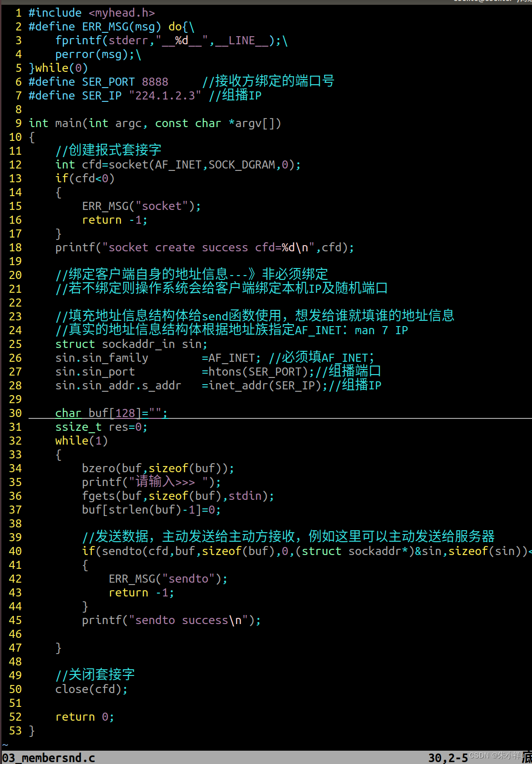Click line number 30 in the gutter

coord(15,413)
